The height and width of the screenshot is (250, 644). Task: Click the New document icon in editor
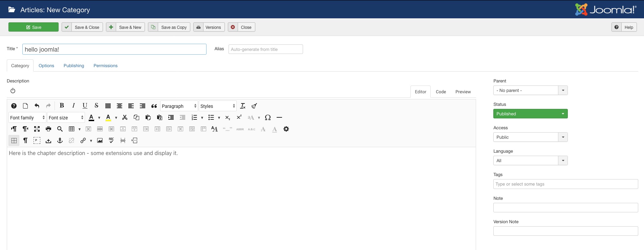25,106
